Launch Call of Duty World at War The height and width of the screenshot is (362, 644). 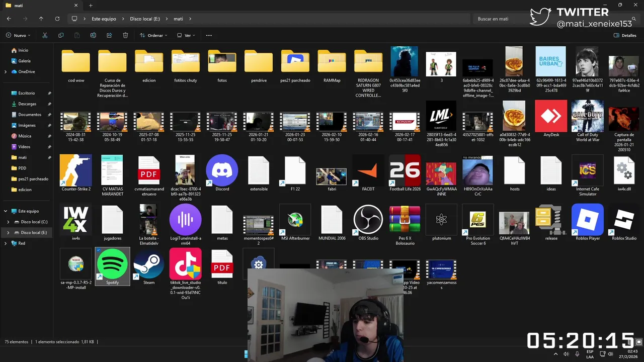(x=588, y=116)
